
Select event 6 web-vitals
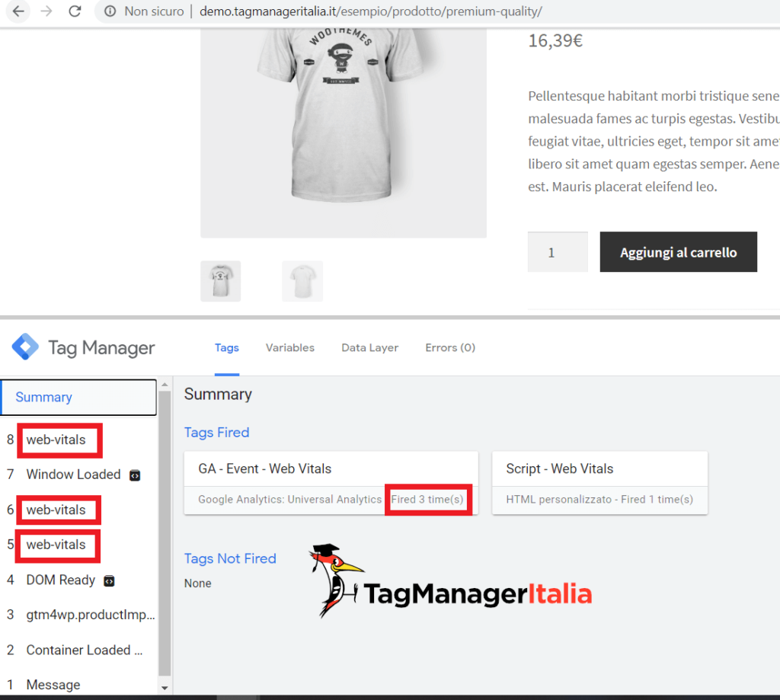(56, 510)
